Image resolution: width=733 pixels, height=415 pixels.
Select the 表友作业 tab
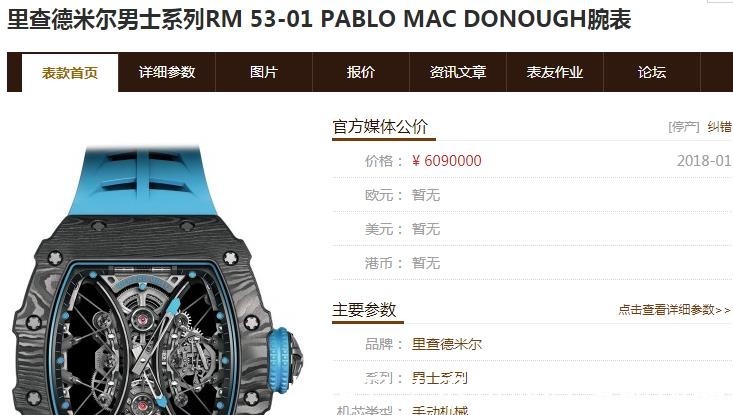pyautogui.click(x=555, y=72)
